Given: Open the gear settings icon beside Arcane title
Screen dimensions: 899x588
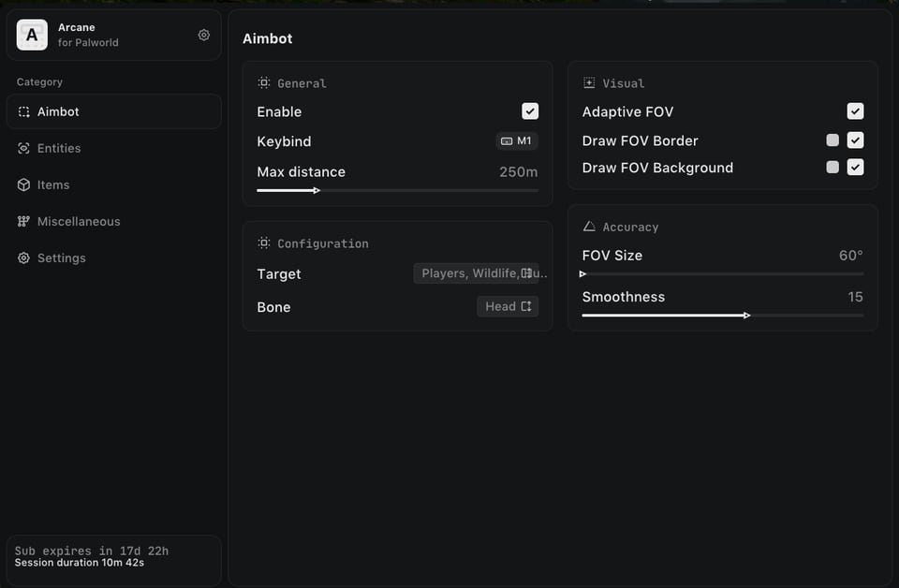Looking at the screenshot, I should click(203, 35).
